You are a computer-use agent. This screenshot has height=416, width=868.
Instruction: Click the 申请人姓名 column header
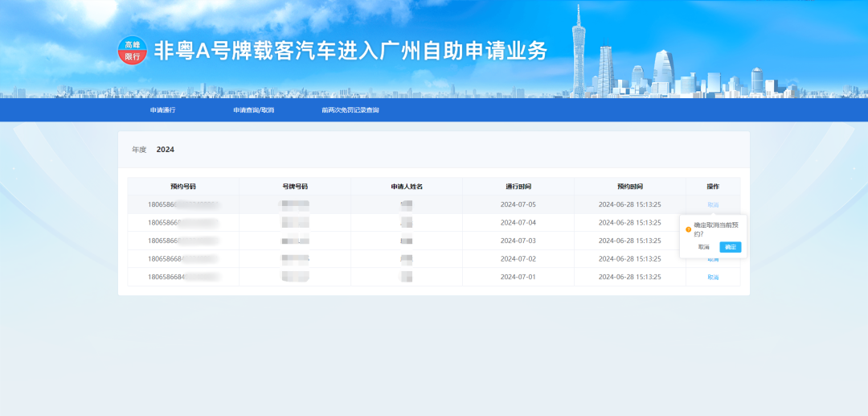point(407,186)
